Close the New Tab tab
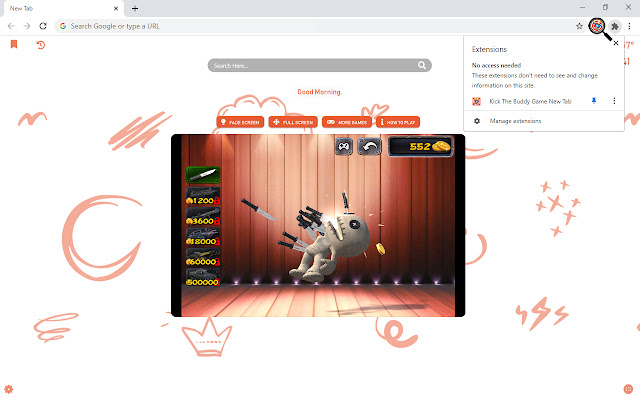 [x=116, y=8]
